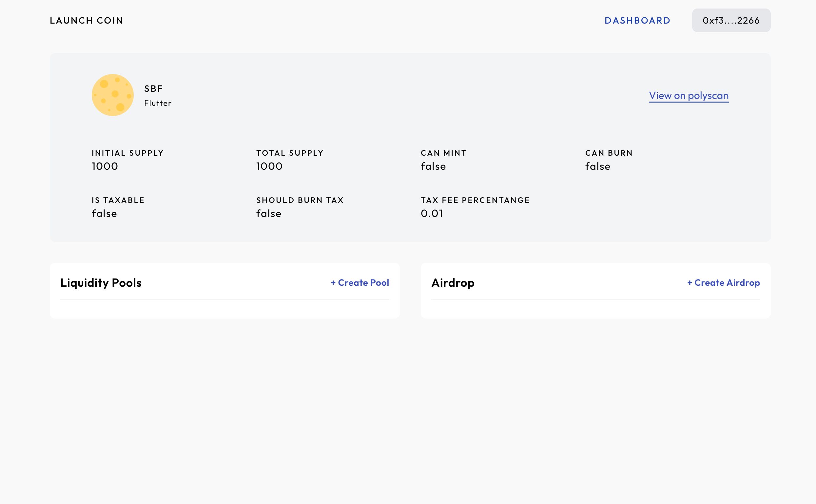
Task: Click the TOTAL SUPPLY label
Action: (290, 153)
